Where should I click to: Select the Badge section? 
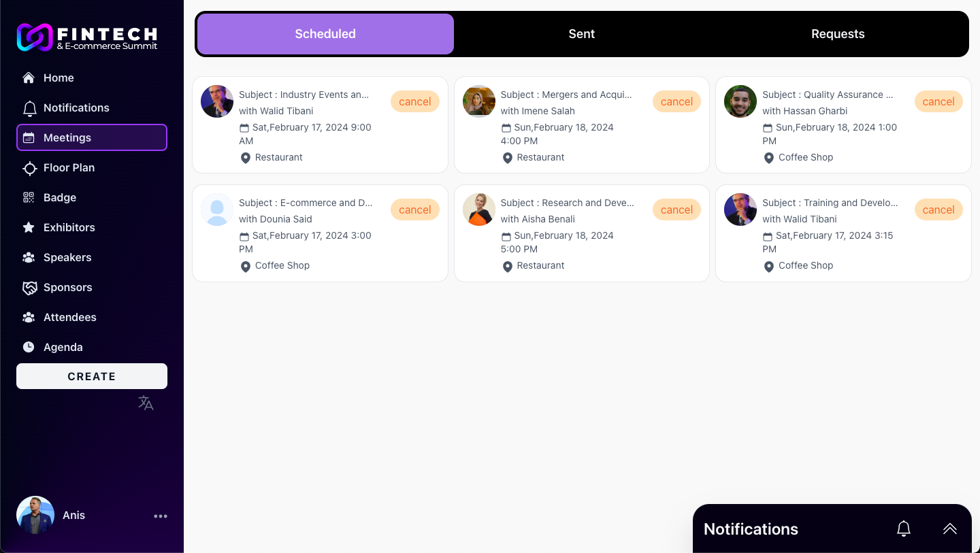tap(59, 197)
